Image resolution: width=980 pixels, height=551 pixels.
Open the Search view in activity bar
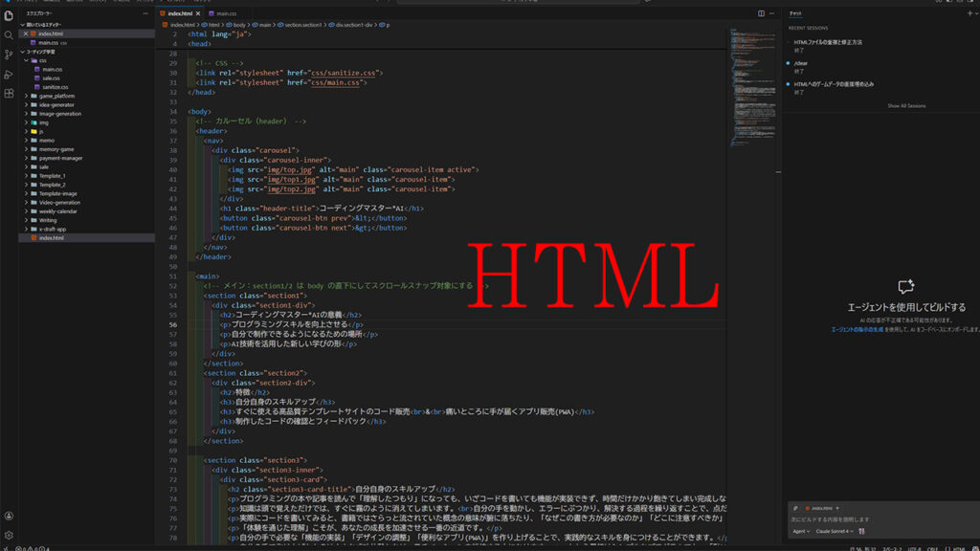pos(9,34)
